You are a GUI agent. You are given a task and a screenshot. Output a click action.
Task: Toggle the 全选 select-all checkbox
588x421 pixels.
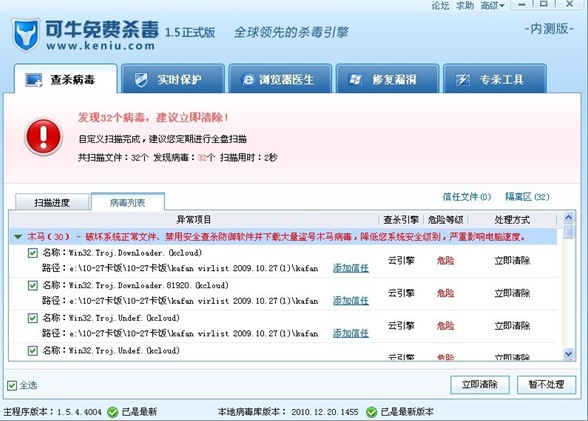click(x=12, y=385)
